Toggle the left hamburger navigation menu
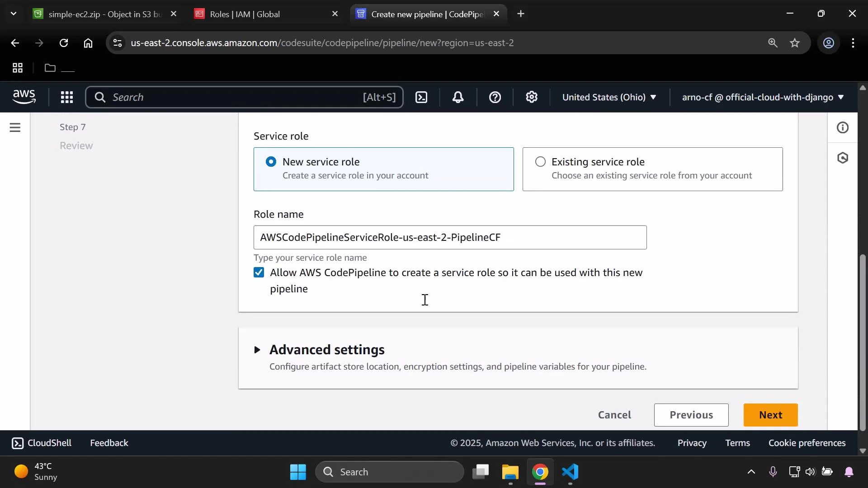The width and height of the screenshot is (868, 488). point(15,128)
